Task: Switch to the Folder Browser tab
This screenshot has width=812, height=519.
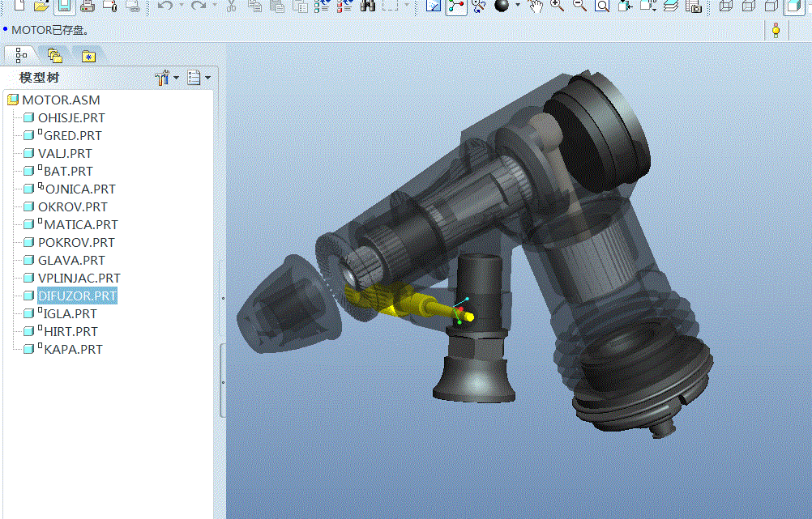Action: (x=54, y=56)
